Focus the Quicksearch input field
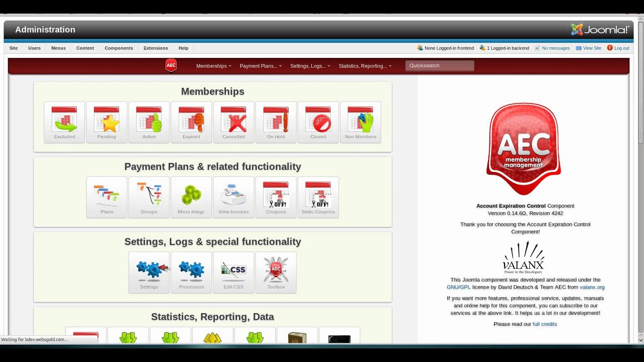 (440, 65)
